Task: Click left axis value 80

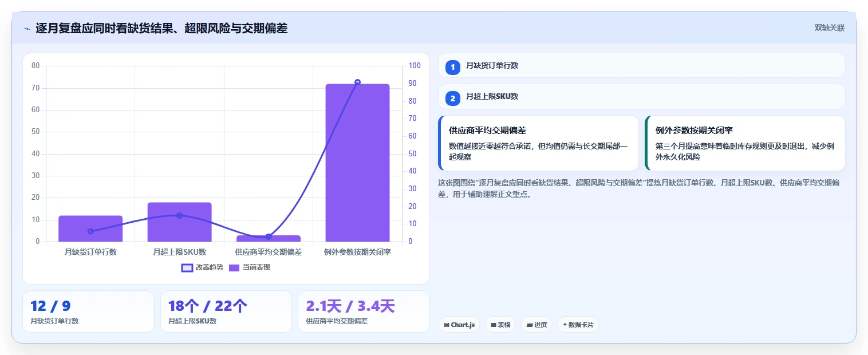Action: click(35, 66)
